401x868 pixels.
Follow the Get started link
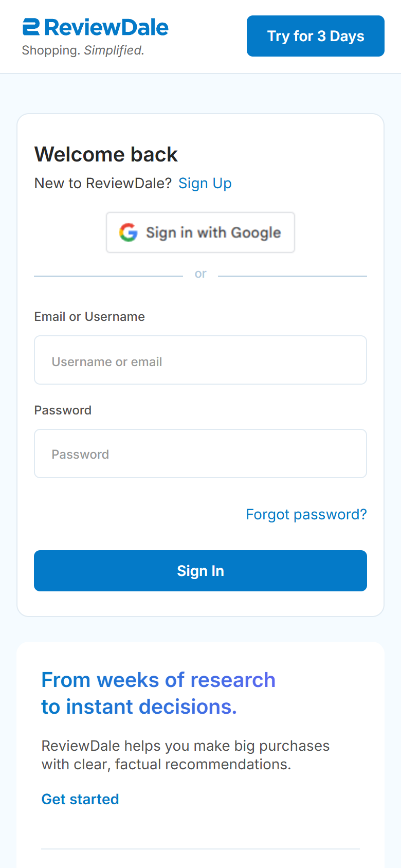tap(80, 799)
